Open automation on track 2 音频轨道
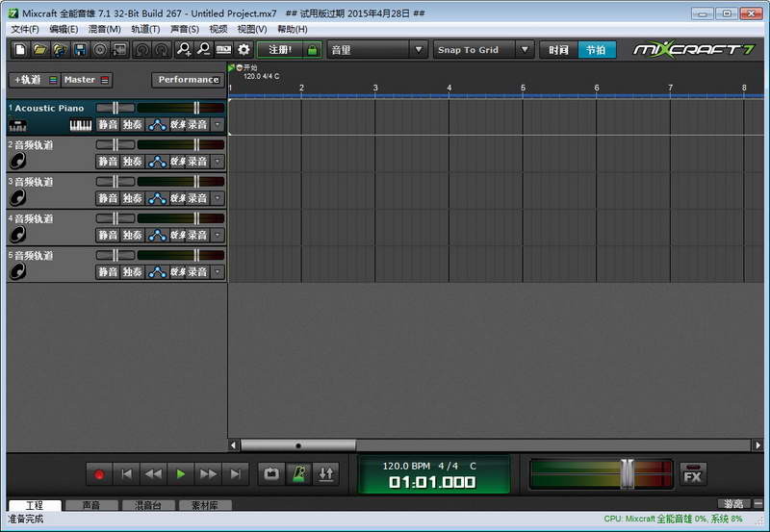The width and height of the screenshot is (770, 532). point(157,162)
